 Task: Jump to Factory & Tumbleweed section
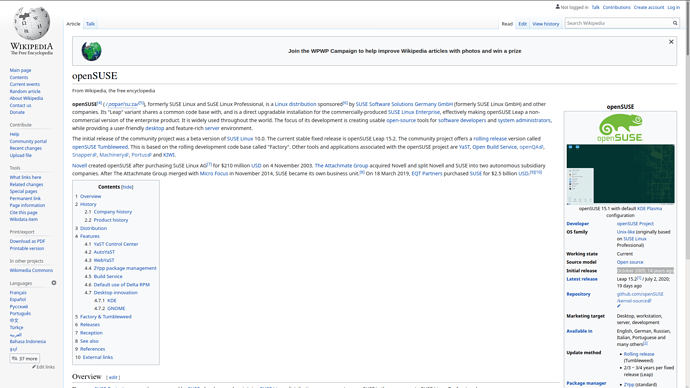point(106,316)
